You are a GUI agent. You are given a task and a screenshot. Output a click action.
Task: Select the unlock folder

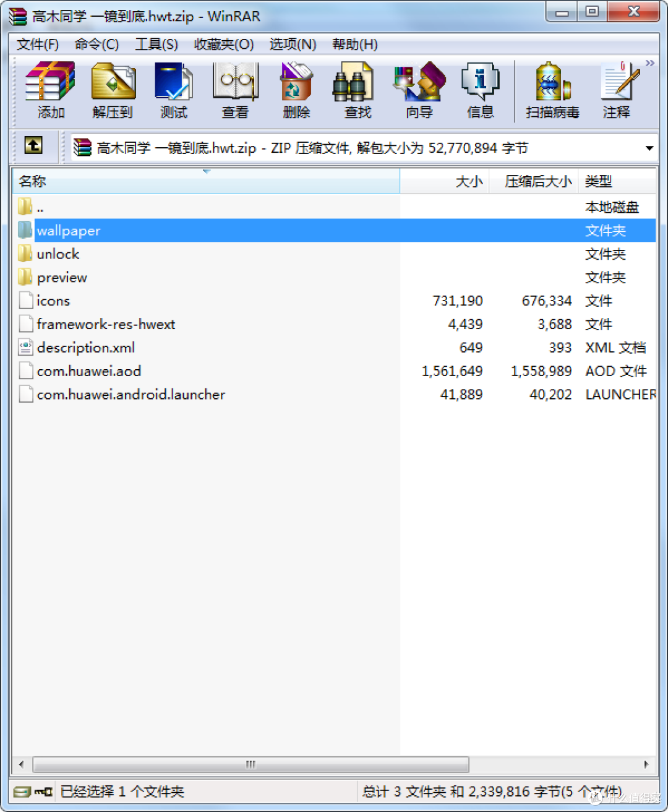334,254
